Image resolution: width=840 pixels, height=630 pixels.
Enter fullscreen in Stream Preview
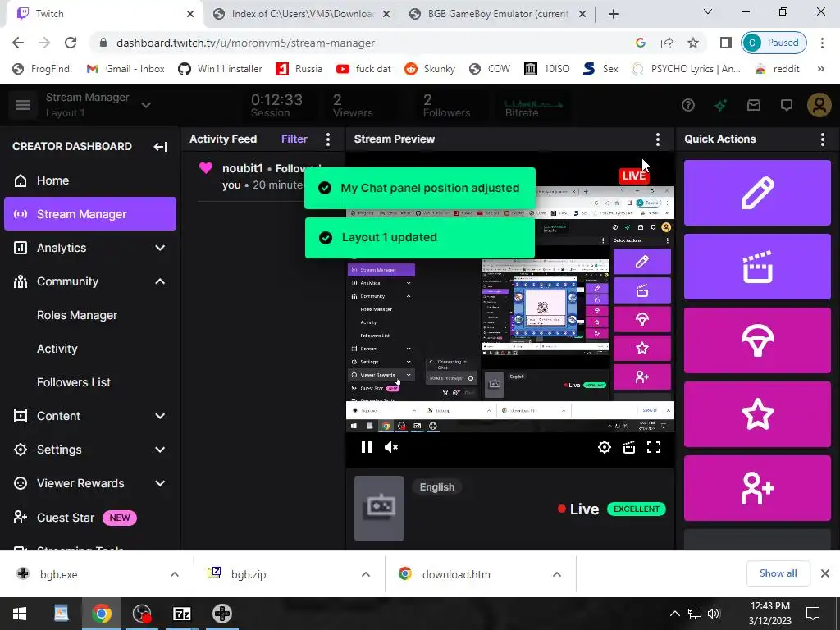pos(654,447)
